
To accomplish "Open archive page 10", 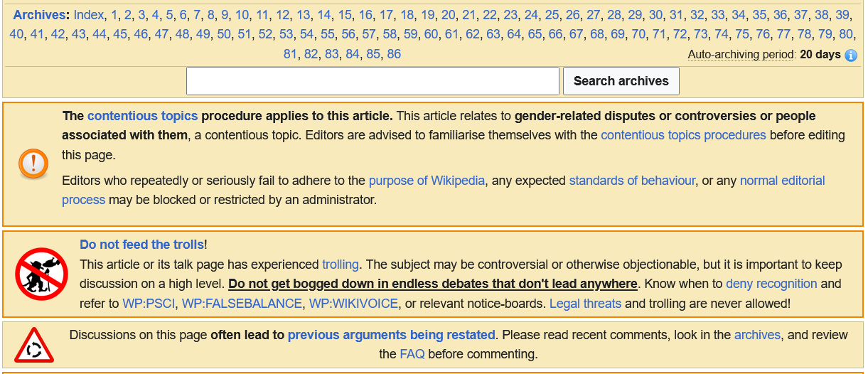I will [x=242, y=15].
